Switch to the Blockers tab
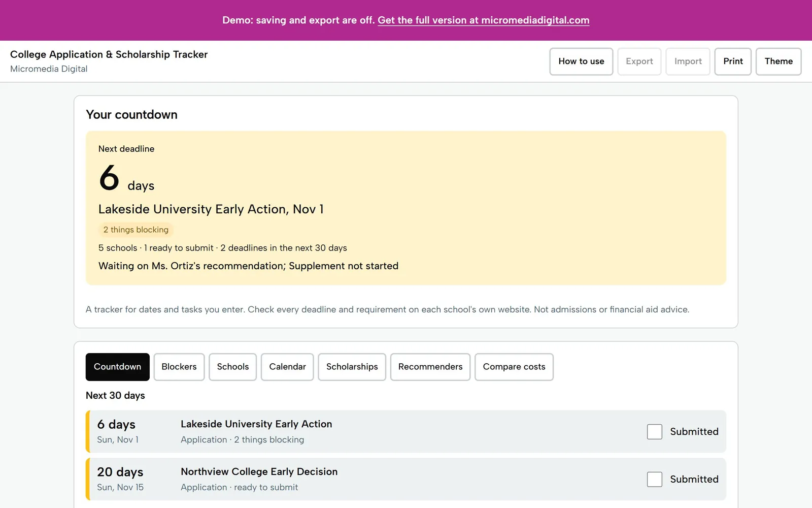812x508 pixels. pos(179,367)
